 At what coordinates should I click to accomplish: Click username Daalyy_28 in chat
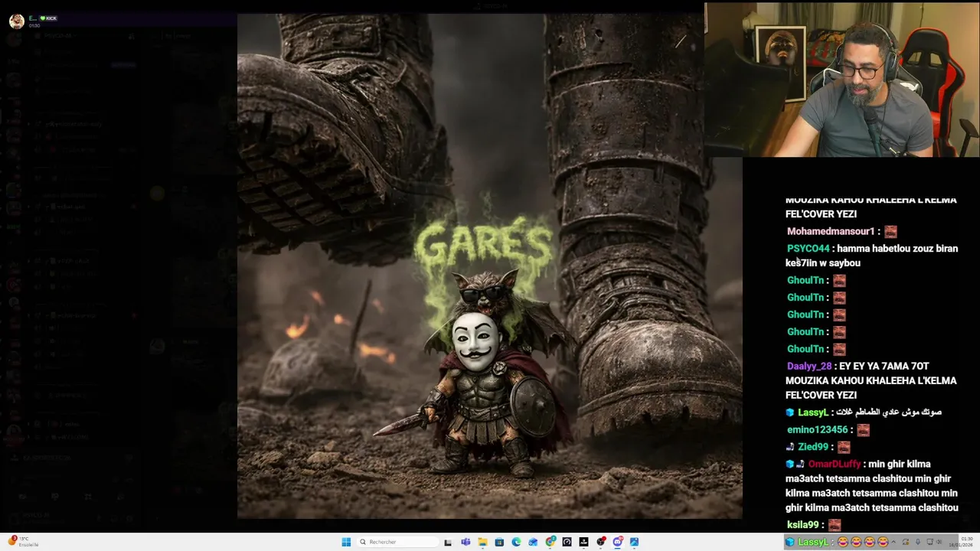click(808, 367)
